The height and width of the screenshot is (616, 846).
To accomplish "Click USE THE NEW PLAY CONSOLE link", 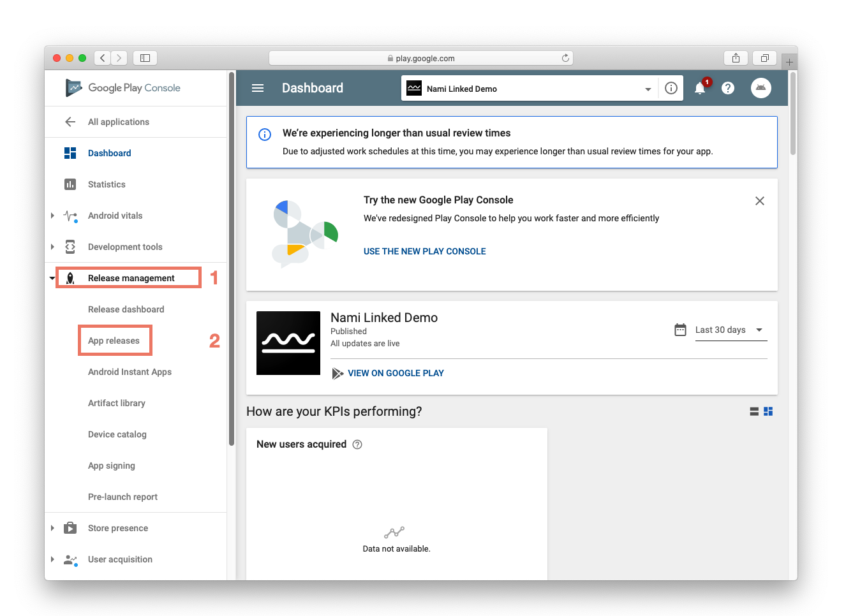I will [425, 251].
